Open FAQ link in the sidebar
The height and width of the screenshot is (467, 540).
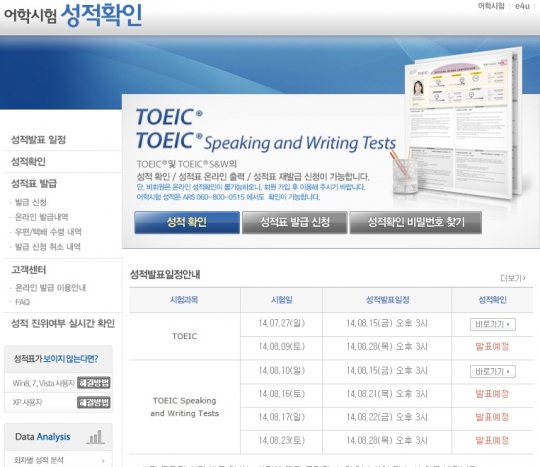click(x=22, y=302)
